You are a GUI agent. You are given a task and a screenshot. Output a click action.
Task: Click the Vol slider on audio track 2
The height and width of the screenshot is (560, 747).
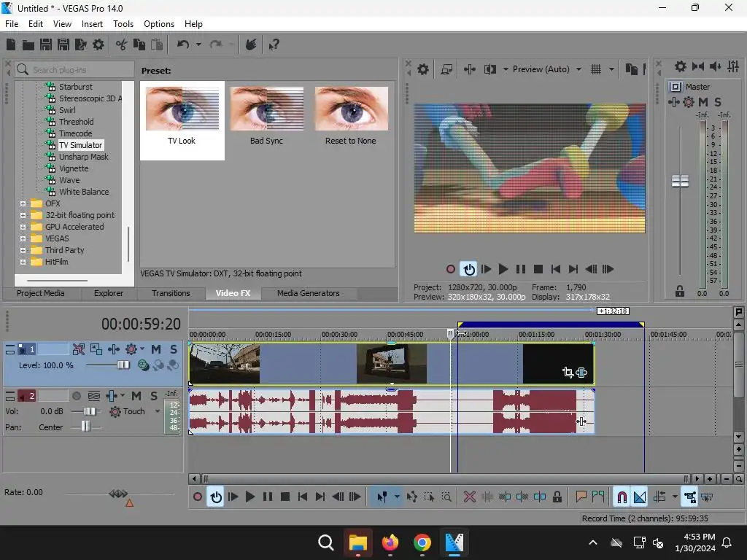pyautogui.click(x=89, y=411)
